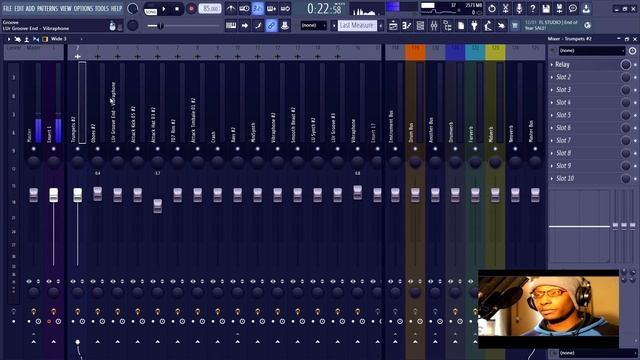Toggle the 3-2-1 recording countdown icon
This screenshot has height=360, width=640.
point(258,8)
